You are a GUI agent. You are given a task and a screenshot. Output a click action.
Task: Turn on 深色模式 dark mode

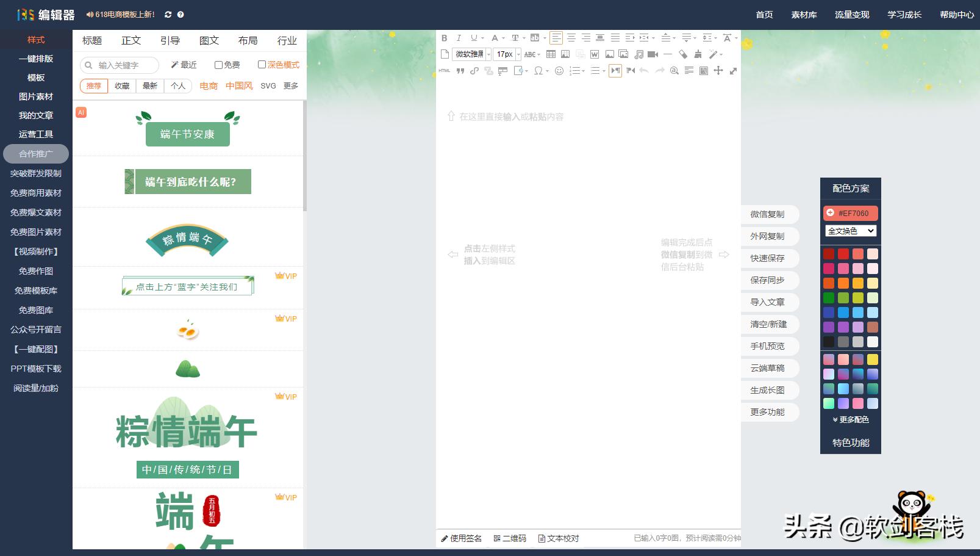coord(262,64)
